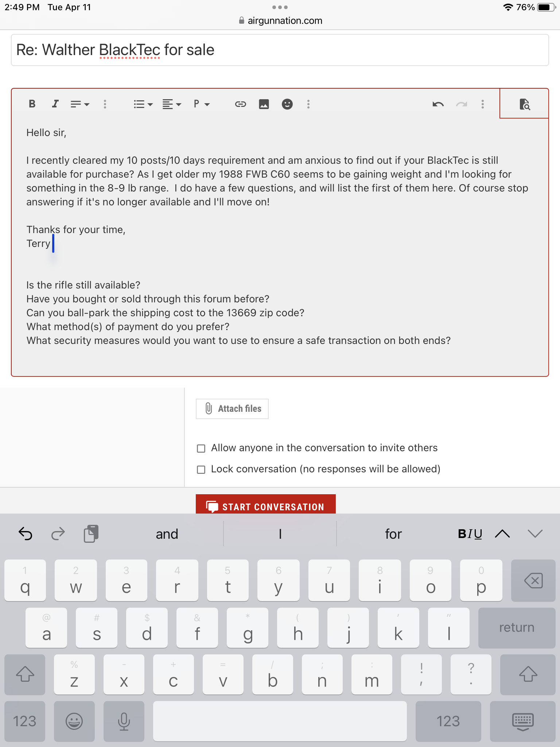
Task: Check Lock conversation option
Action: pos(201,469)
